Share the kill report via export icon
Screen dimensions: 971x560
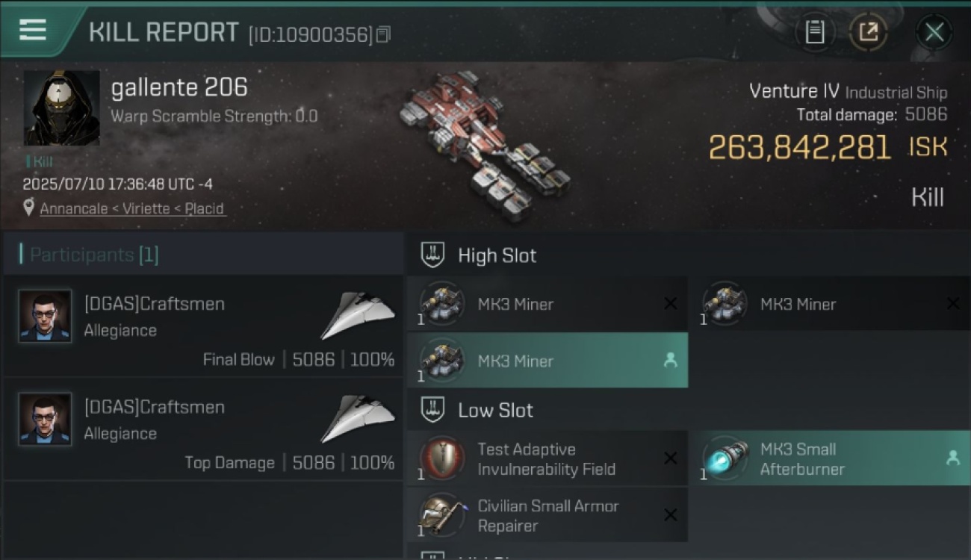(x=868, y=32)
